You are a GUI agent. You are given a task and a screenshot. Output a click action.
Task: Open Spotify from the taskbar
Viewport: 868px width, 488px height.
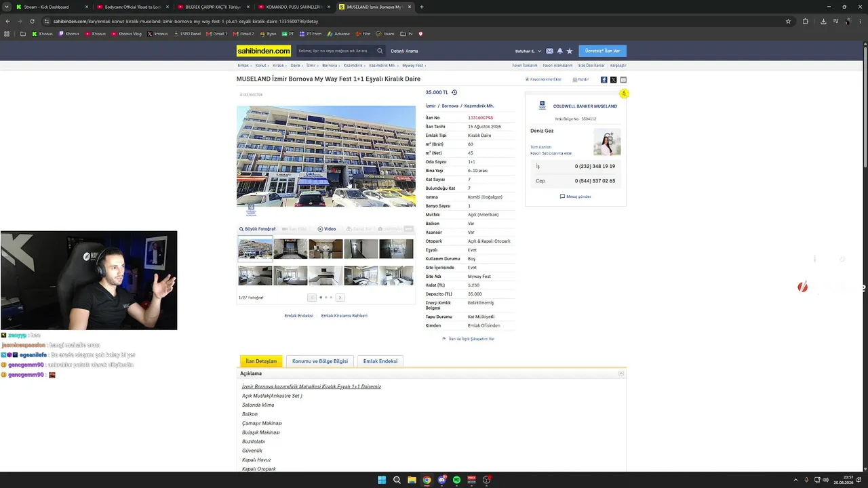point(456,480)
